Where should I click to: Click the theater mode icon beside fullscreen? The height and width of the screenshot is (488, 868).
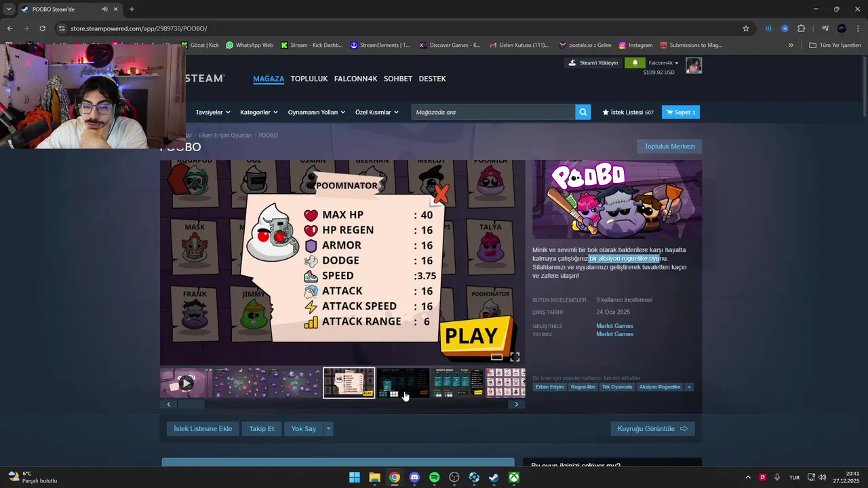497,357
